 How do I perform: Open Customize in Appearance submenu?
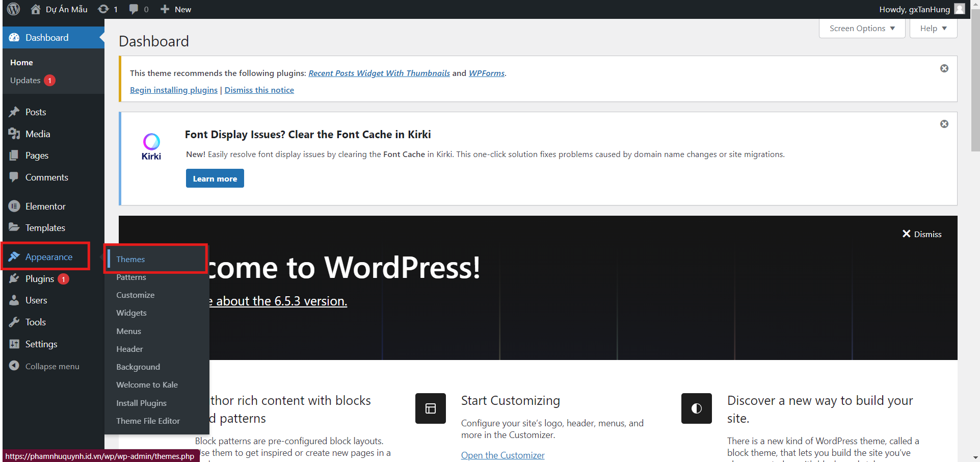pos(135,295)
